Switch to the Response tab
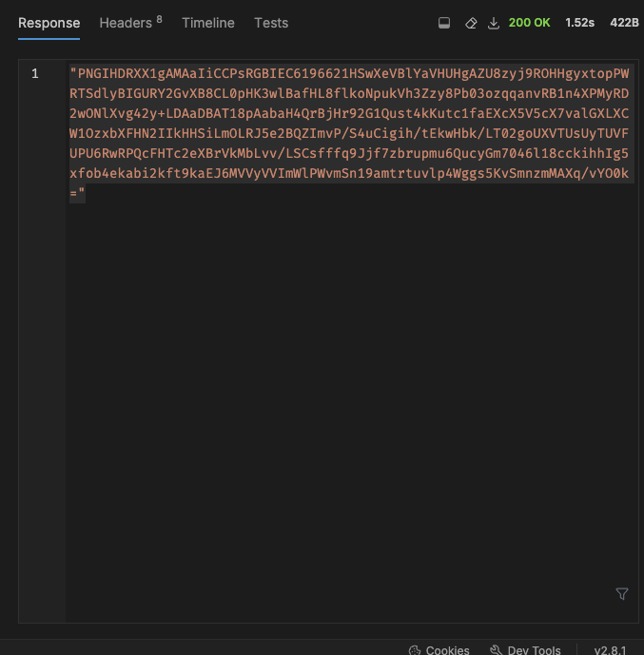 tap(49, 23)
